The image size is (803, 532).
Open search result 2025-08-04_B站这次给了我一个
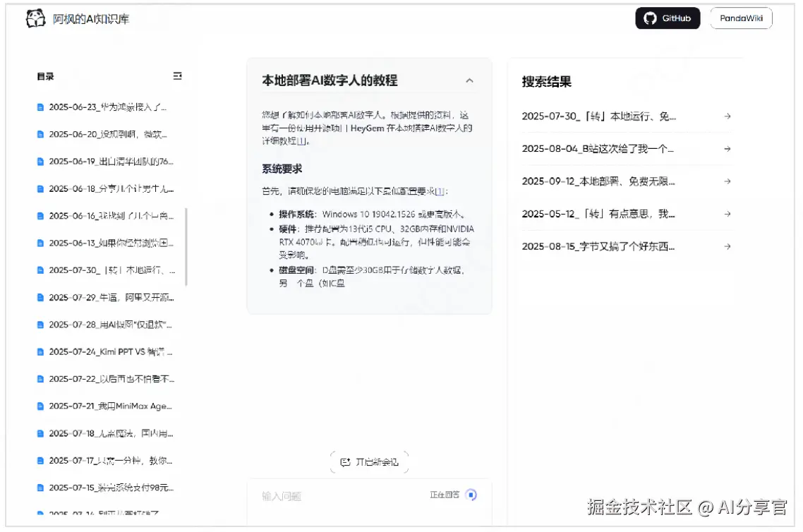click(x=626, y=148)
